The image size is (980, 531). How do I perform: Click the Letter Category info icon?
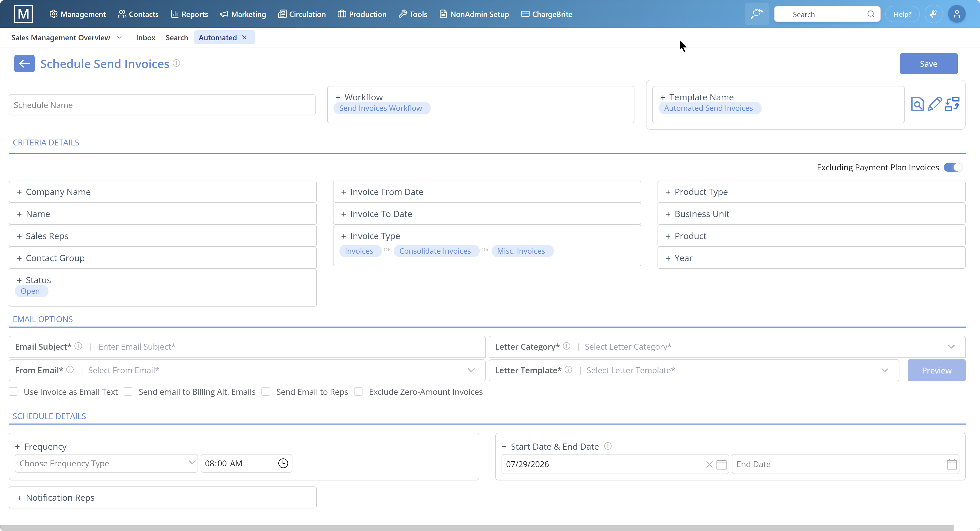[566, 346]
